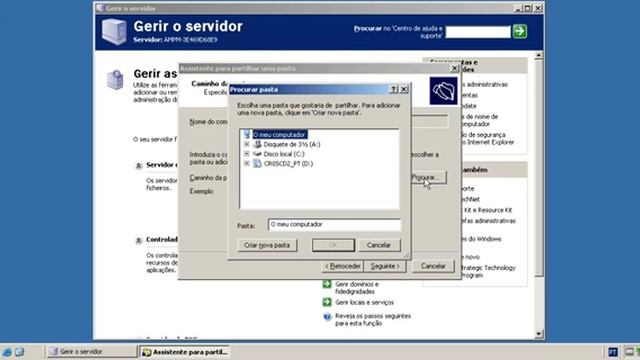Select Disquete de 3½ (A:) drive
This screenshot has height=360, width=640.
pos(292,144)
